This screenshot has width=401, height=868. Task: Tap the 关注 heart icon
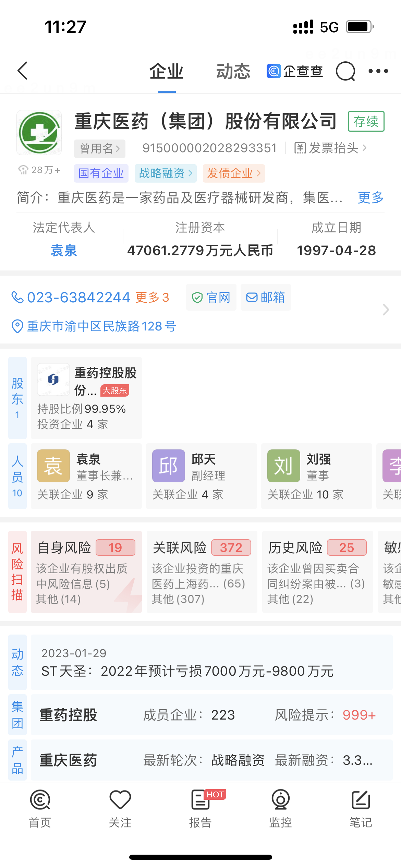coord(120,800)
